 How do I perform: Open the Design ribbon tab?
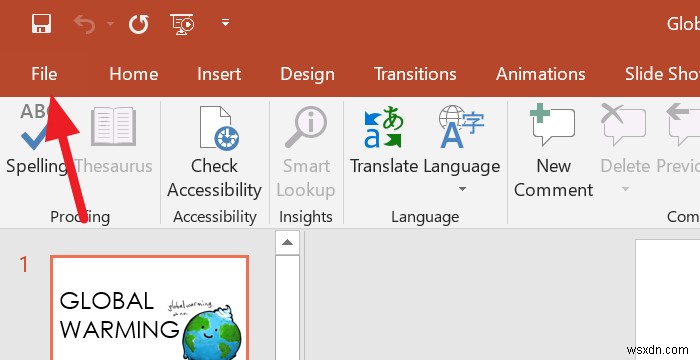[308, 74]
